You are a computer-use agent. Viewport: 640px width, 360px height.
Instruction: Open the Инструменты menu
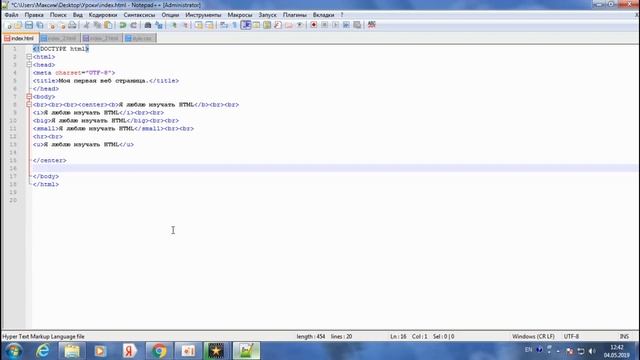pyautogui.click(x=203, y=15)
